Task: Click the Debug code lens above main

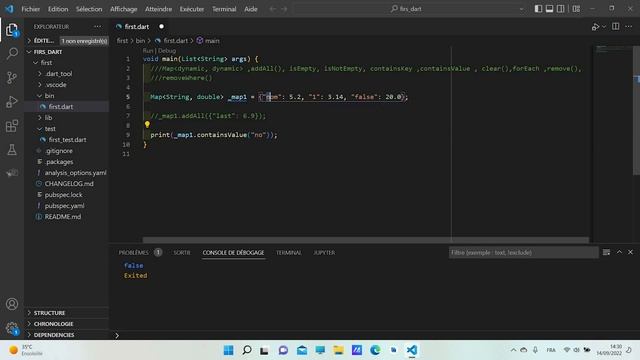Action: tap(167, 51)
